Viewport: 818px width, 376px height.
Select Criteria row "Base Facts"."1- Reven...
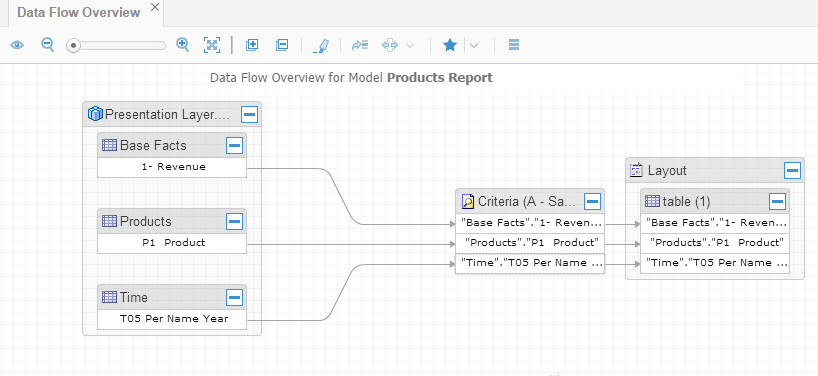tap(530, 223)
